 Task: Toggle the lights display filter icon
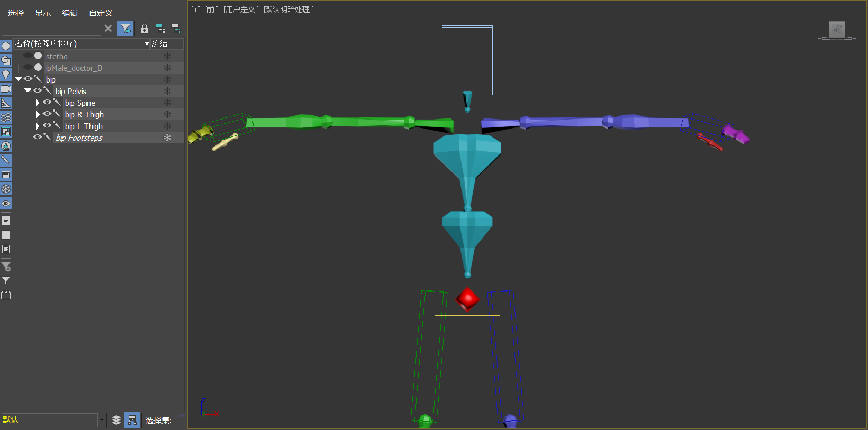click(x=6, y=75)
